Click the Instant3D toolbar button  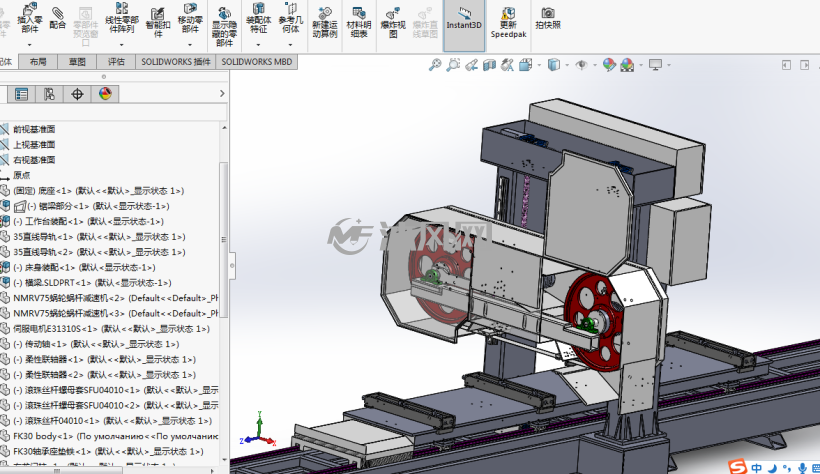click(x=464, y=25)
